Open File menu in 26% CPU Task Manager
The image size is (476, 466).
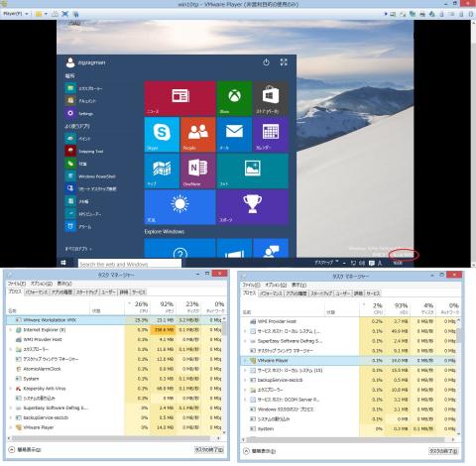(x=17, y=284)
